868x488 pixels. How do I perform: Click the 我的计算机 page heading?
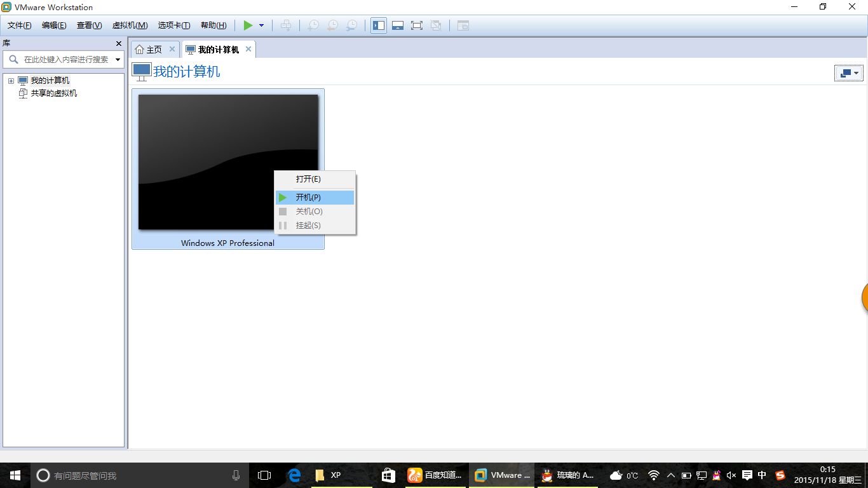(x=187, y=72)
